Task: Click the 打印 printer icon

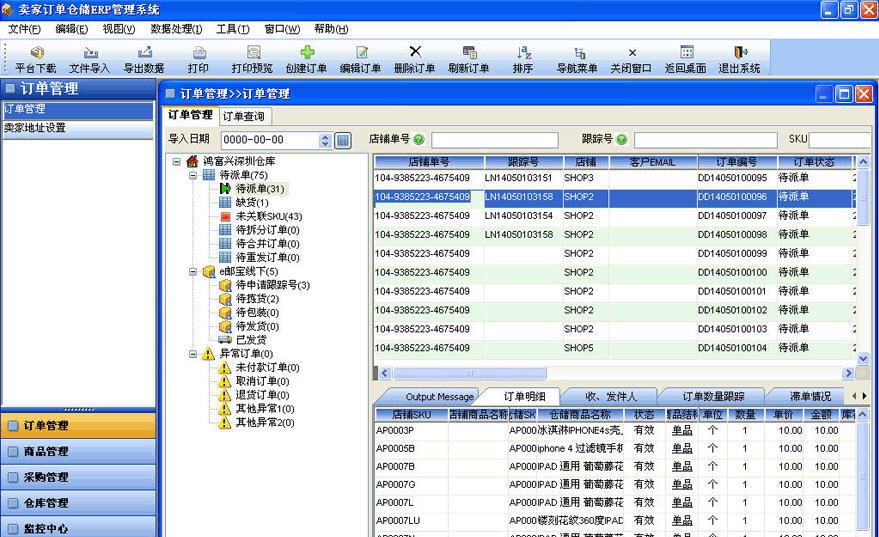Action: point(199,53)
